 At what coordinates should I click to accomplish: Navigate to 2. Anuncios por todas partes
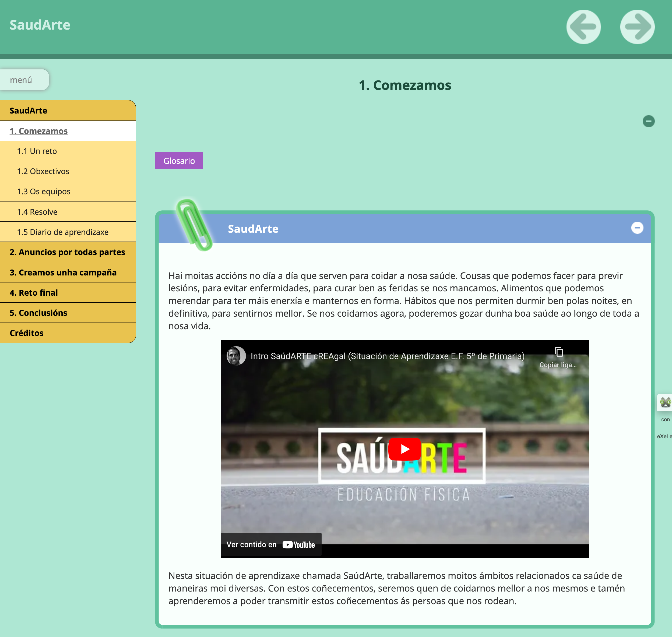(x=67, y=252)
